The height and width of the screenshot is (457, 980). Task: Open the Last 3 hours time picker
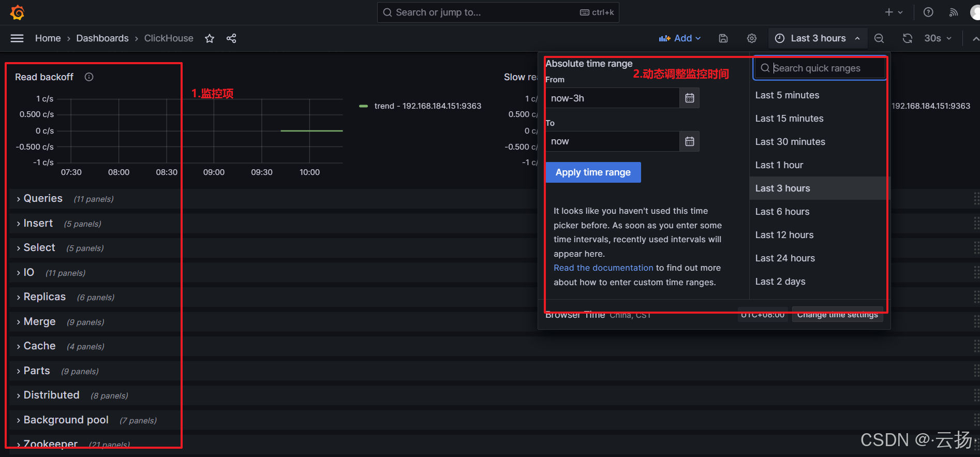pos(818,38)
